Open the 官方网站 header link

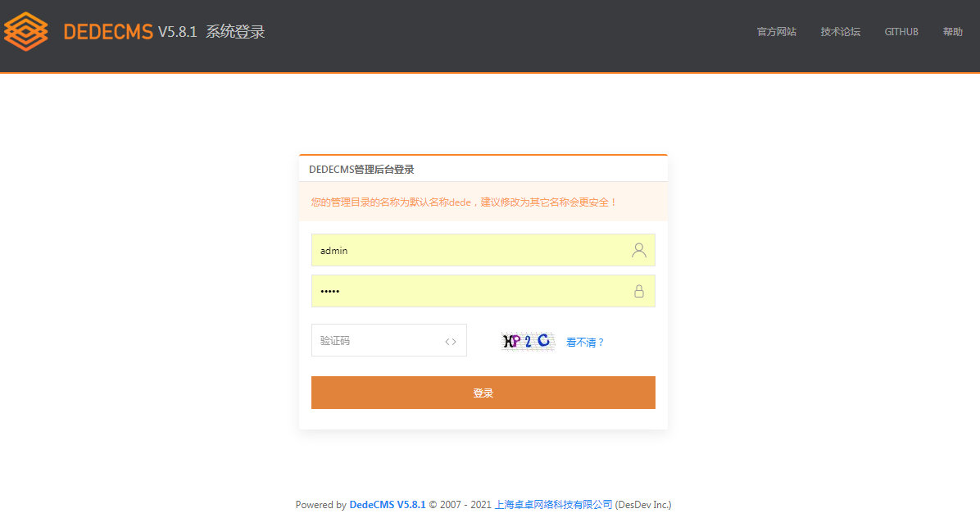(x=776, y=32)
